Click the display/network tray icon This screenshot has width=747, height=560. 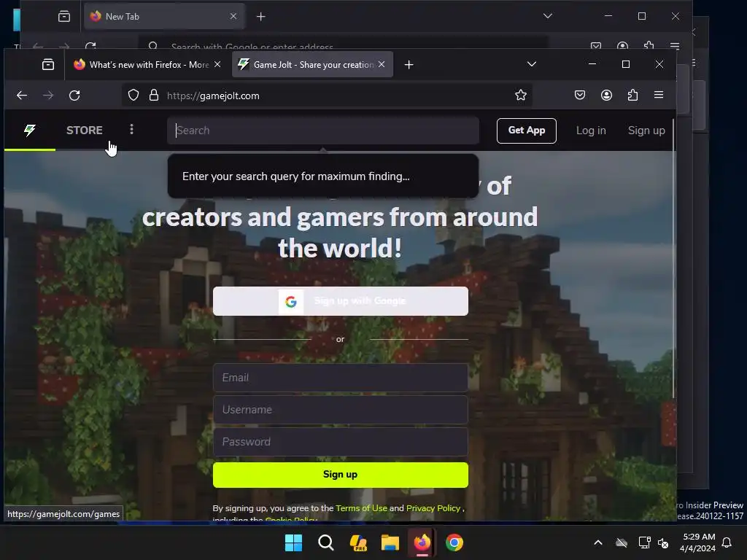point(644,542)
